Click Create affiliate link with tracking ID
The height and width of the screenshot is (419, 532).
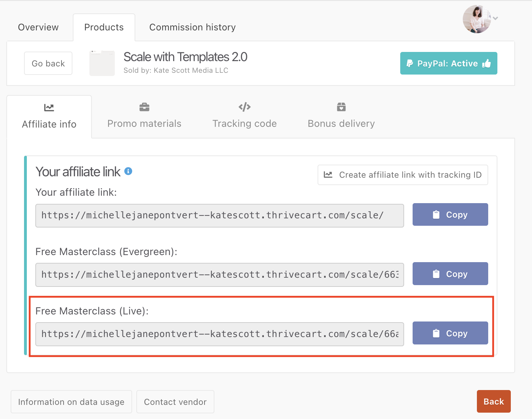[x=402, y=175]
